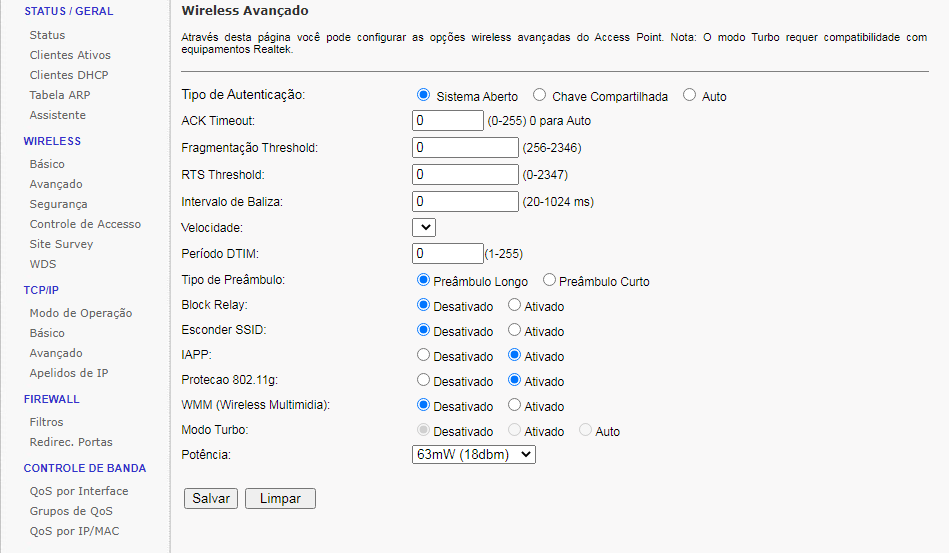Open Site Survey in the sidebar

tap(61, 244)
